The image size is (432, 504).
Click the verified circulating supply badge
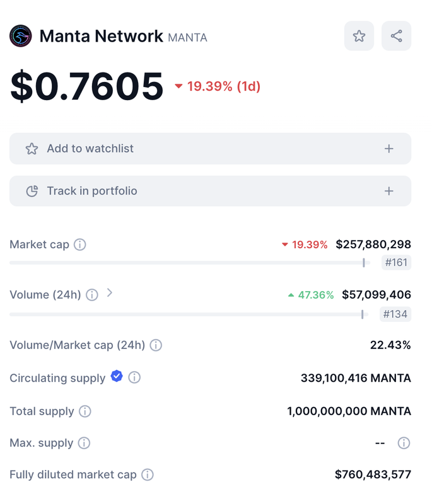pos(117,375)
